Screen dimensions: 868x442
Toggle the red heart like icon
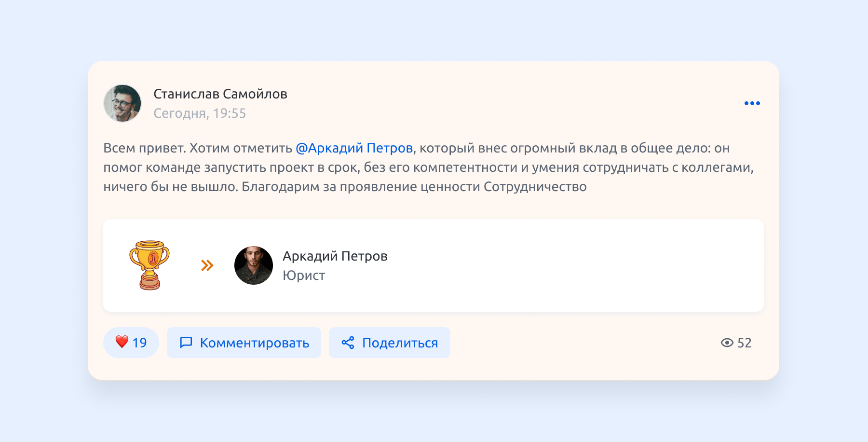(x=122, y=342)
